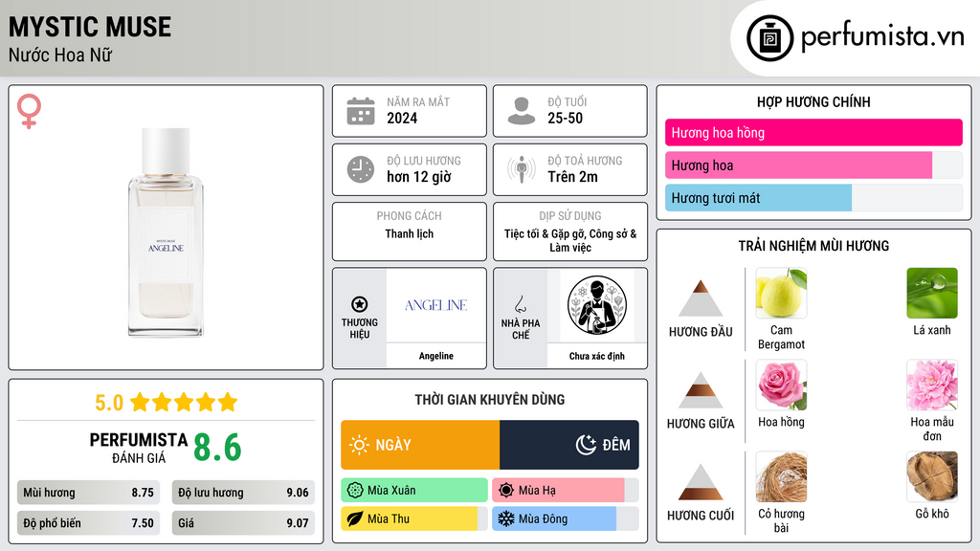Click the Cỏ hương bài note image

click(x=781, y=476)
